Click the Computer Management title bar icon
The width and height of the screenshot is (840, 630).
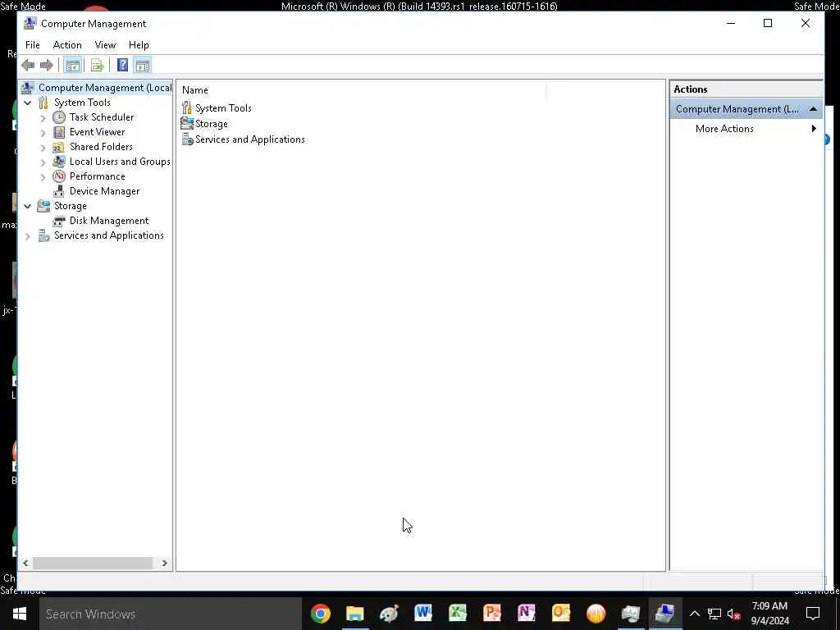coord(30,24)
